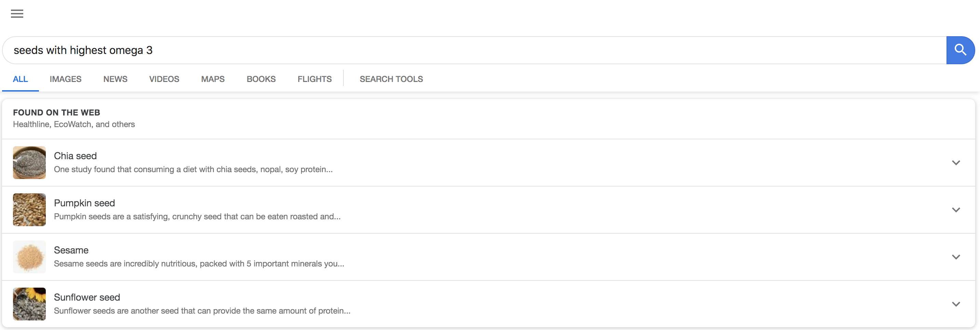980x330 pixels.
Task: Click the Chia seed thumbnail image
Action: (x=29, y=163)
